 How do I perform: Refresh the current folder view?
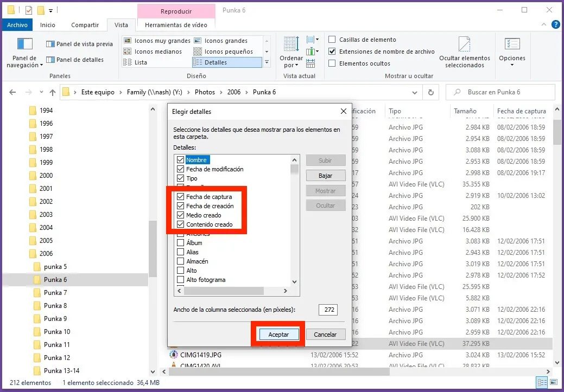click(x=431, y=92)
